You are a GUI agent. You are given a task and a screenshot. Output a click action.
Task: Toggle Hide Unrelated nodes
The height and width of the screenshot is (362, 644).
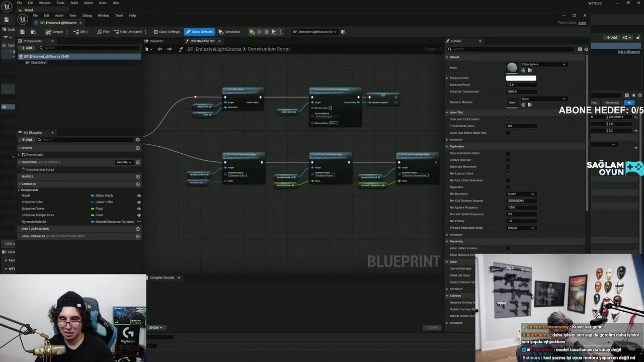128,32
